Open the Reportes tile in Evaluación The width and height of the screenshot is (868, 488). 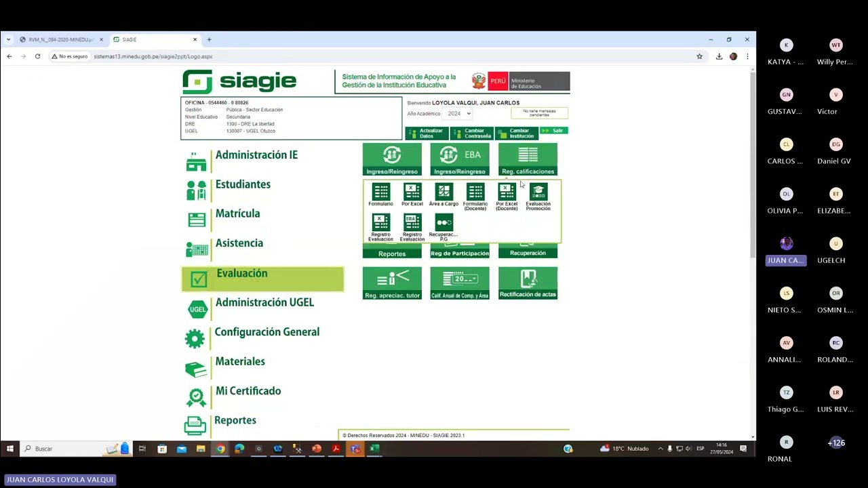tap(392, 251)
